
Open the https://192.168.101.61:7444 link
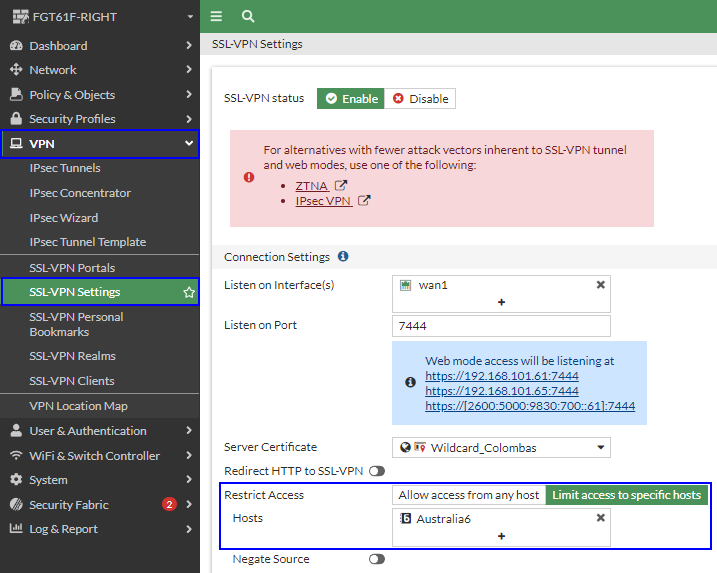pyautogui.click(x=501, y=375)
